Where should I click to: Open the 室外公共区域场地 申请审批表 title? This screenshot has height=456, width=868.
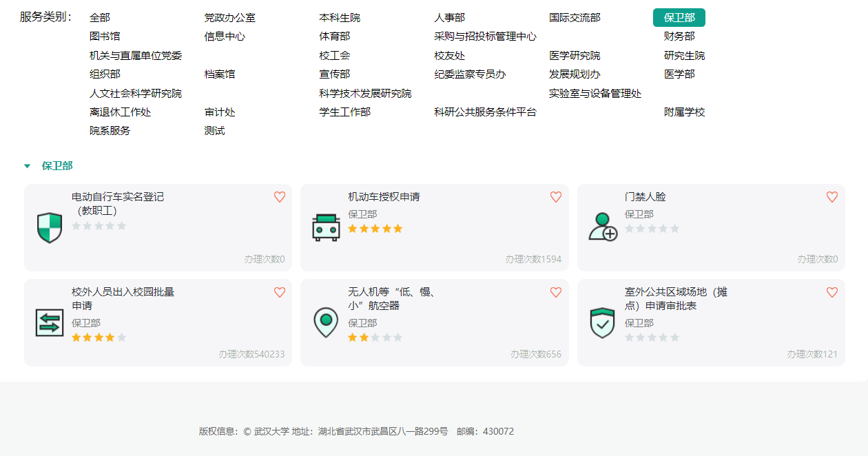click(675, 299)
